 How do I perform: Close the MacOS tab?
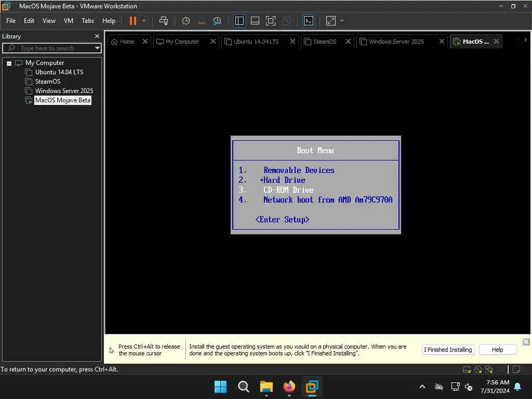coord(496,42)
